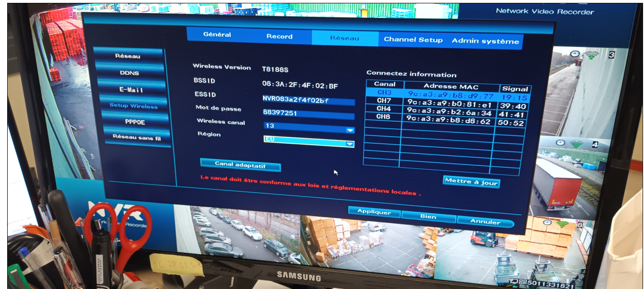Click the signal value 19:15

(514, 98)
